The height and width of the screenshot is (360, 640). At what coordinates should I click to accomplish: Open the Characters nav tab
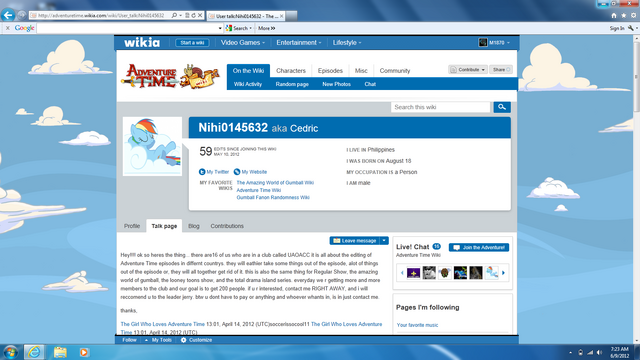click(x=291, y=71)
